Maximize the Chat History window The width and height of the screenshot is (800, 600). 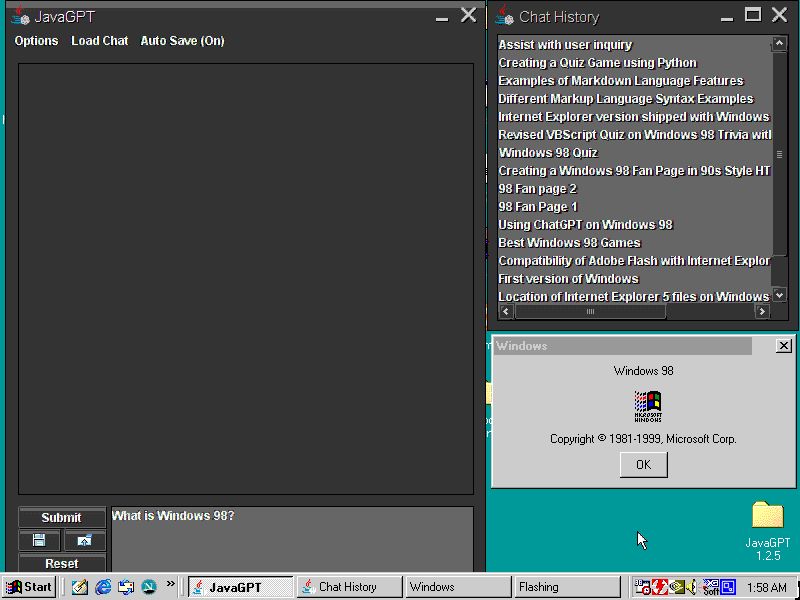[753, 15]
